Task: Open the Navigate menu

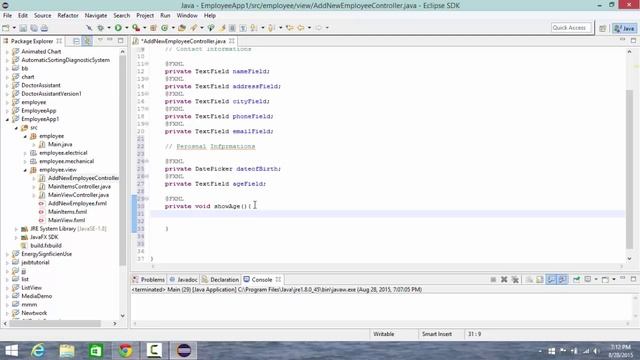Action: [96, 16]
